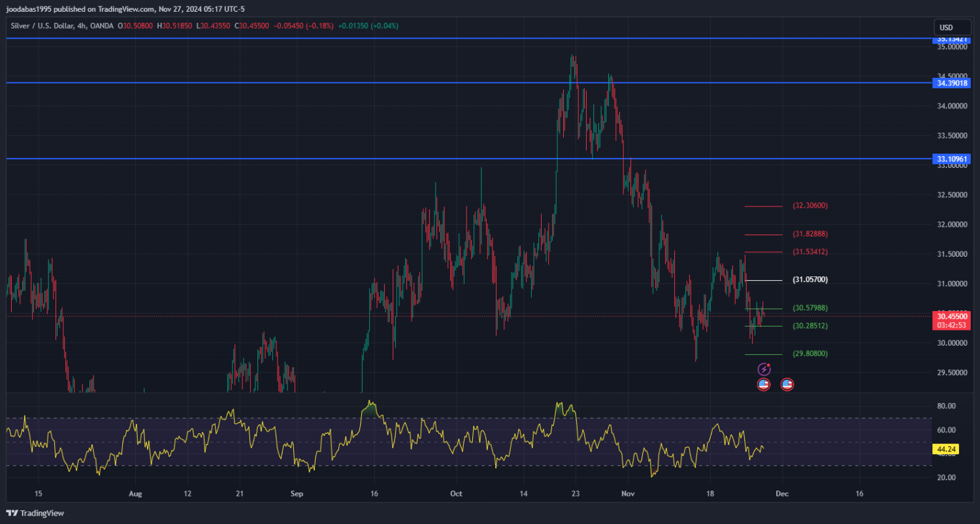
Task: Click the red current price label 30.45500
Action: pos(951,316)
